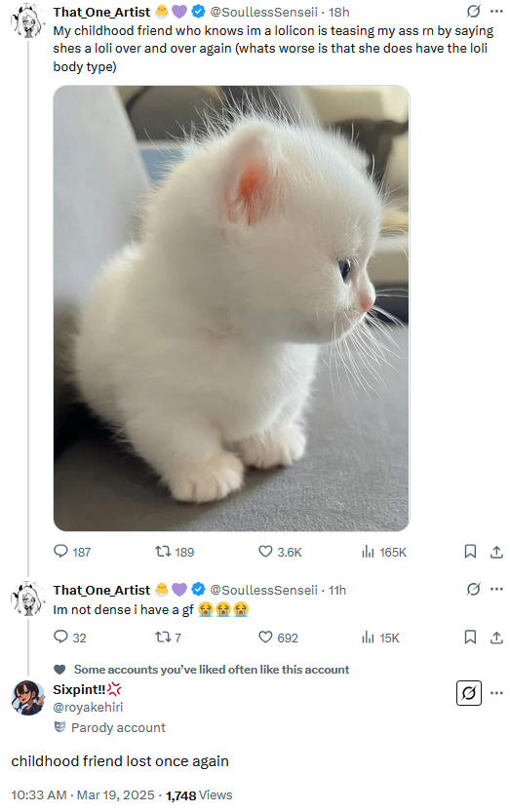Viewport: 510px width, 812px height.
Task: Open more options on first post
Action: (x=496, y=11)
